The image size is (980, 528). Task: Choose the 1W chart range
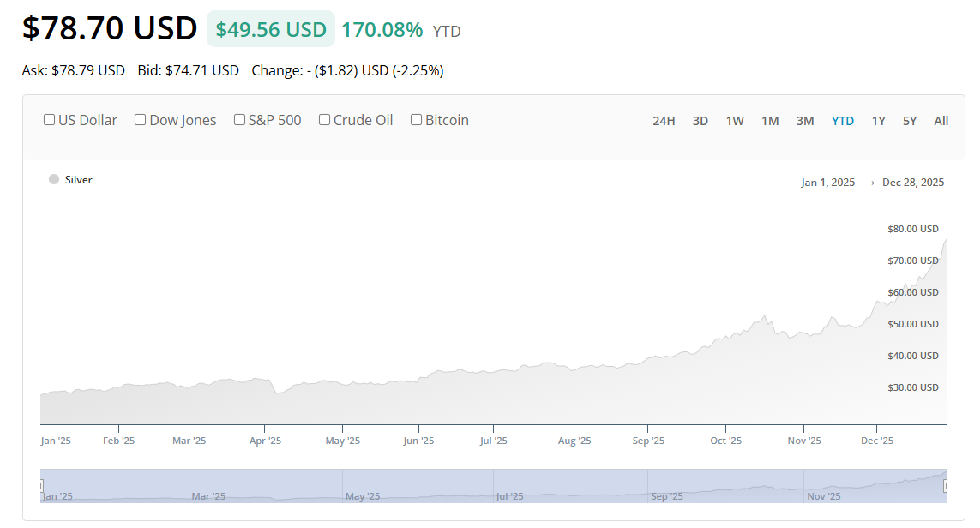tap(735, 121)
